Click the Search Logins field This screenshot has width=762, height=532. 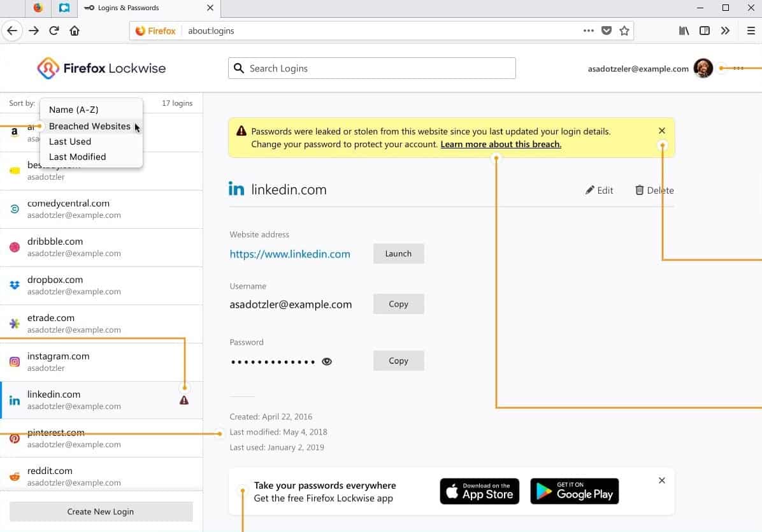point(372,69)
